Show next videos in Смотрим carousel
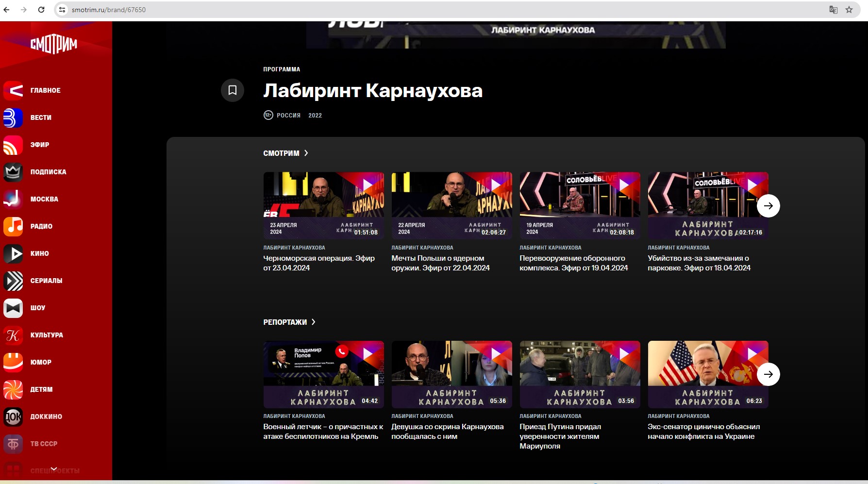Image resolution: width=868 pixels, height=484 pixels. pos(768,206)
